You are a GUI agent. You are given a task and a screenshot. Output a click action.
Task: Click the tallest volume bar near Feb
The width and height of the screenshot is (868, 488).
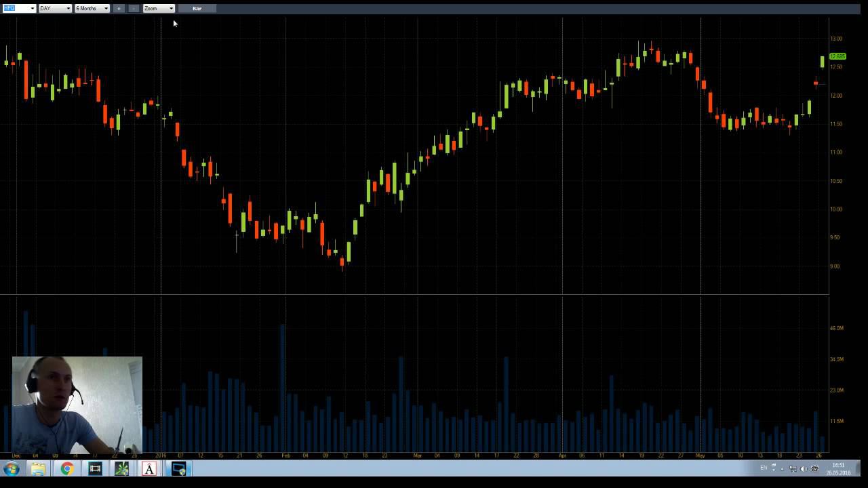pyautogui.click(x=282, y=388)
